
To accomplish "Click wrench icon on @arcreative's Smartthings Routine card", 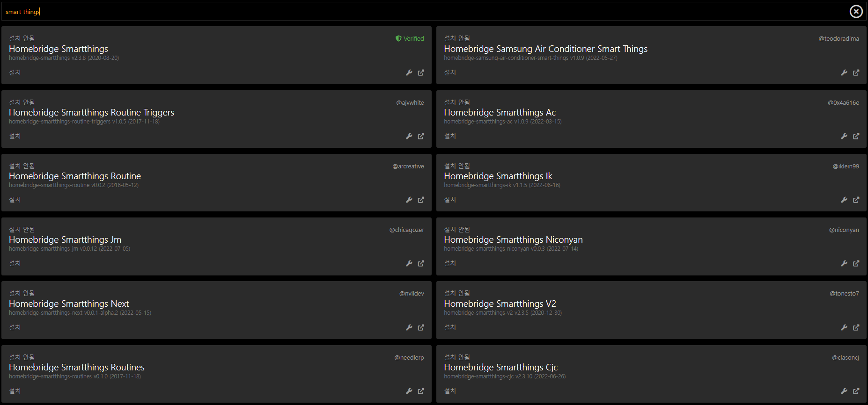I will (x=409, y=200).
